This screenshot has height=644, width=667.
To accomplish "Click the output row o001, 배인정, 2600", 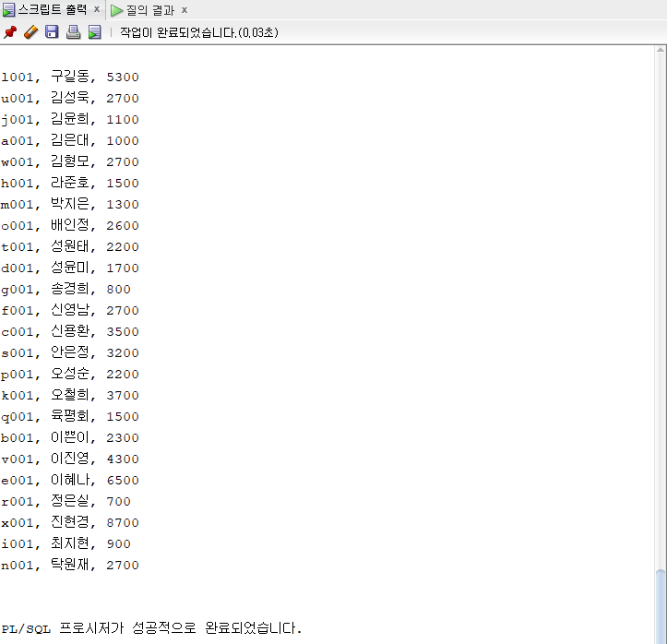I will [x=70, y=226].
